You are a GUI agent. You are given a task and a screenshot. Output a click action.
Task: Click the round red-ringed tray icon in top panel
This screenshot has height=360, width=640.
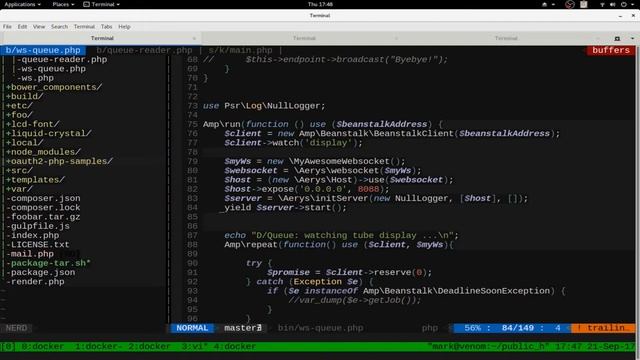click(570, 4)
